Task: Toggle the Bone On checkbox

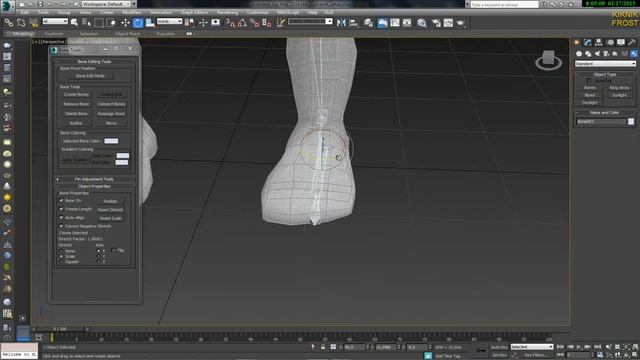Action: click(x=61, y=201)
